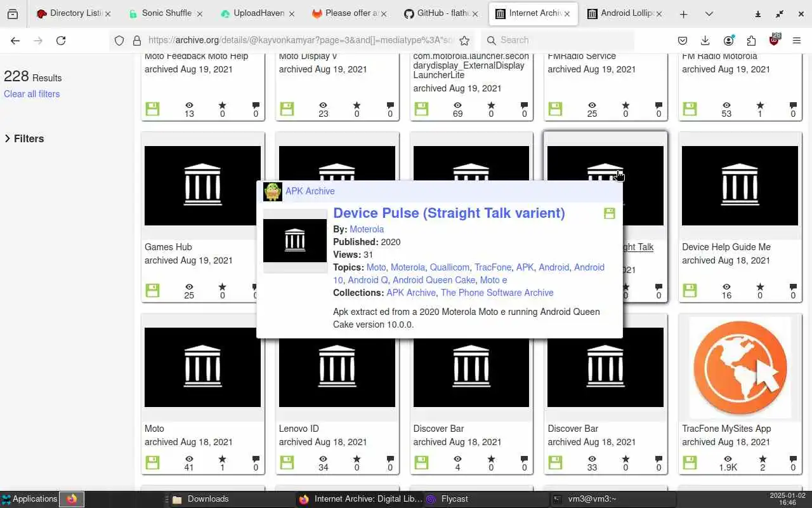Open the Device Pulse (Straight Talk varient) title
Viewport: 812px width, 508px height.
point(449,213)
